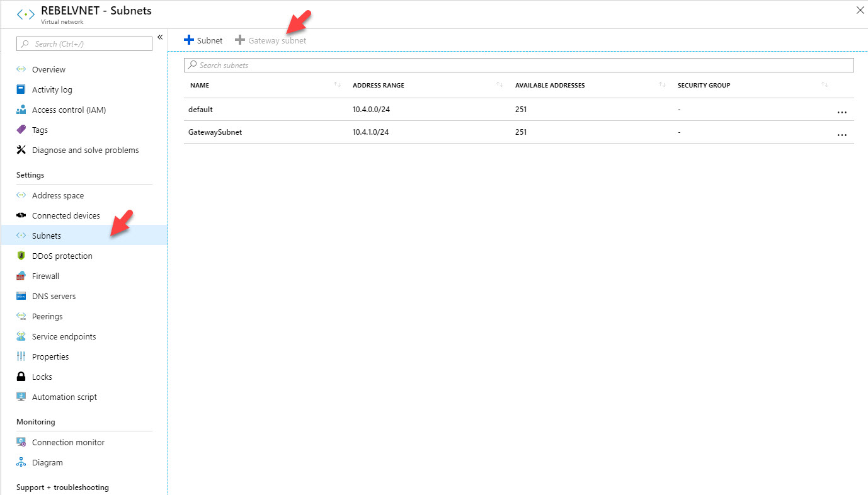Click the Properties bars icon
Image resolution: width=868 pixels, height=495 pixels.
pos(21,356)
